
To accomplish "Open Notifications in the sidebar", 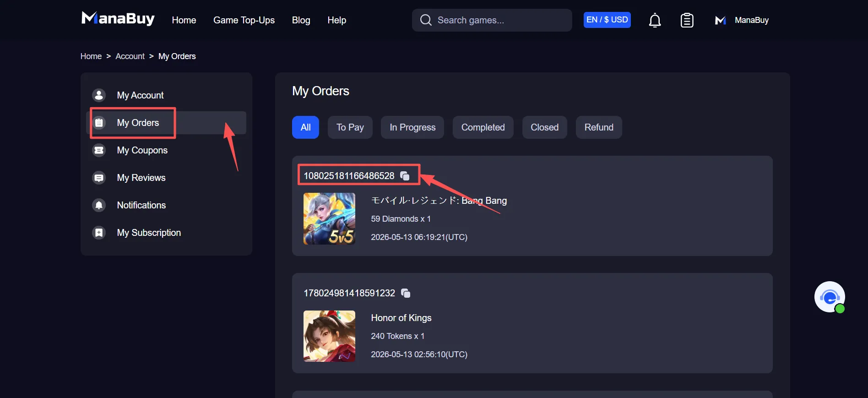I will (166, 205).
